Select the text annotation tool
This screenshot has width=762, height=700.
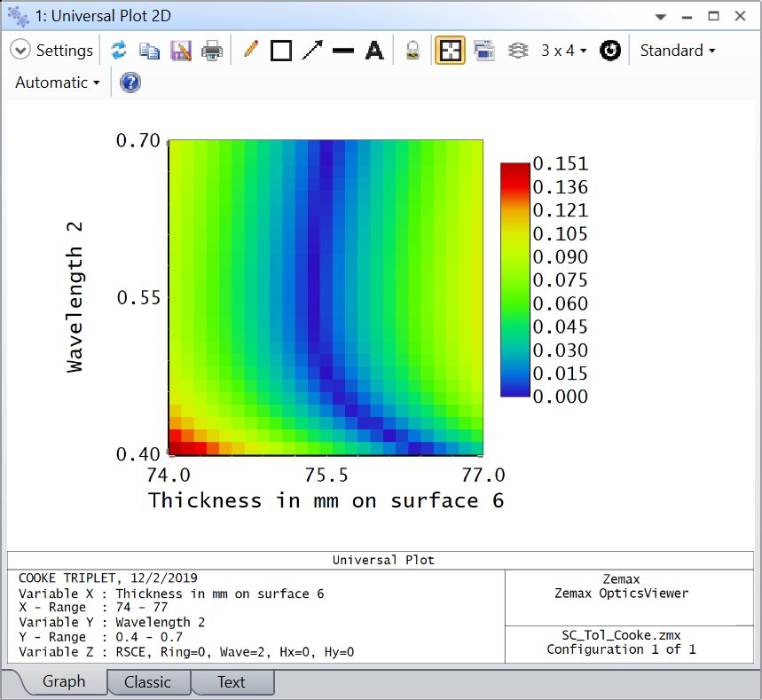pos(374,51)
